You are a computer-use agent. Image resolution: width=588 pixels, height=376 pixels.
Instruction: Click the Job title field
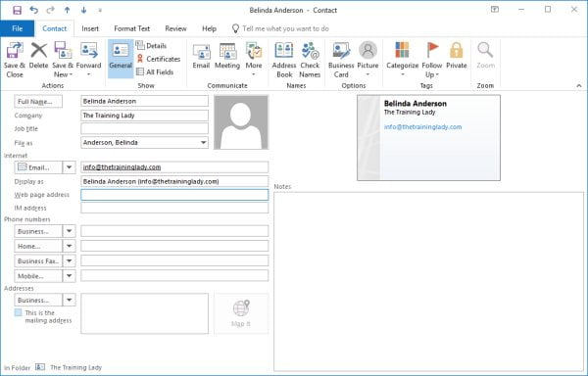pyautogui.click(x=144, y=128)
